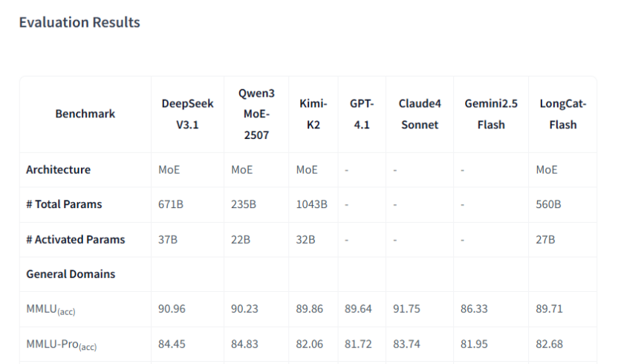Image resolution: width=618 pixels, height=364 pixels.
Task: Click the Claude4 Sonnet column header
Action: [420, 114]
